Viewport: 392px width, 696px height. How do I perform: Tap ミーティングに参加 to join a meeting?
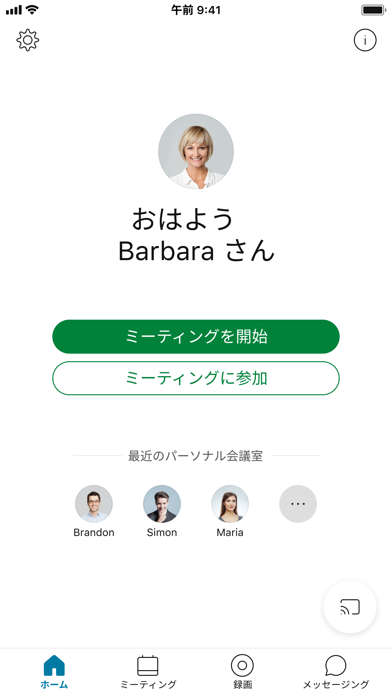pos(196,378)
